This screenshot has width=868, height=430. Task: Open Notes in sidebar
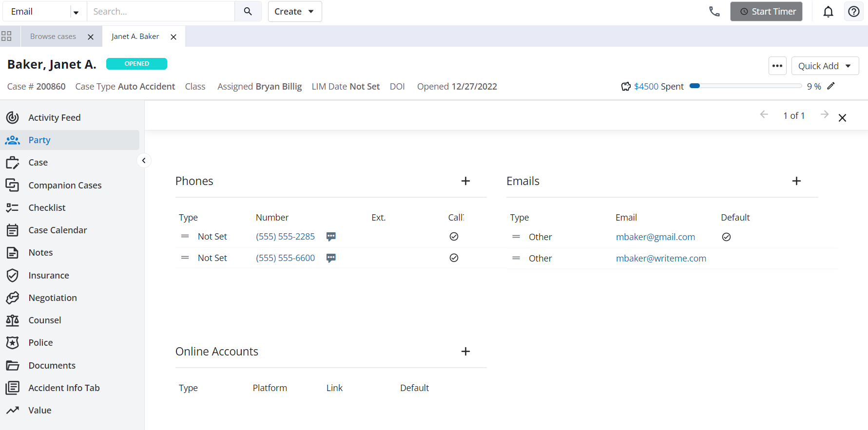[x=70, y=253]
